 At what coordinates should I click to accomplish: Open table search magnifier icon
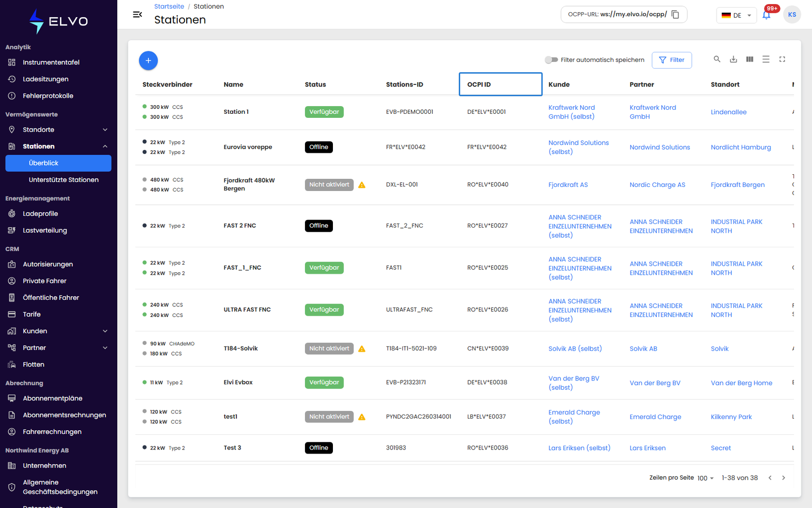tap(717, 59)
